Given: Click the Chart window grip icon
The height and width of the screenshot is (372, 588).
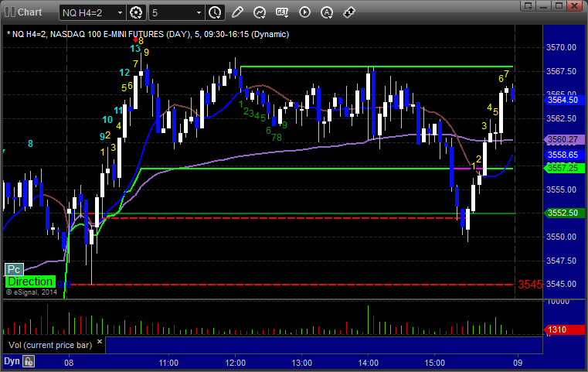Looking at the screenshot, I should 10,12.
